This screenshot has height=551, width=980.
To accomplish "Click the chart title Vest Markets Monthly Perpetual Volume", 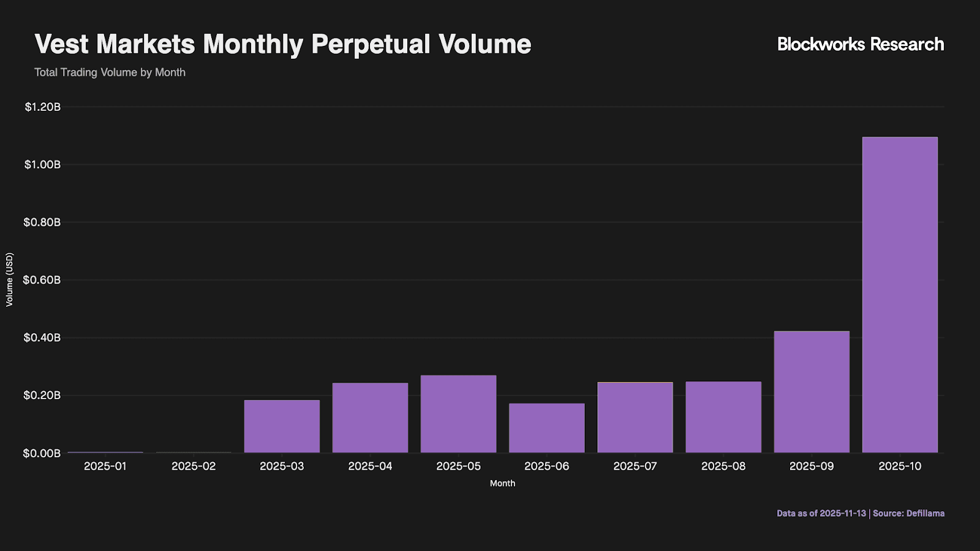I will [x=283, y=44].
